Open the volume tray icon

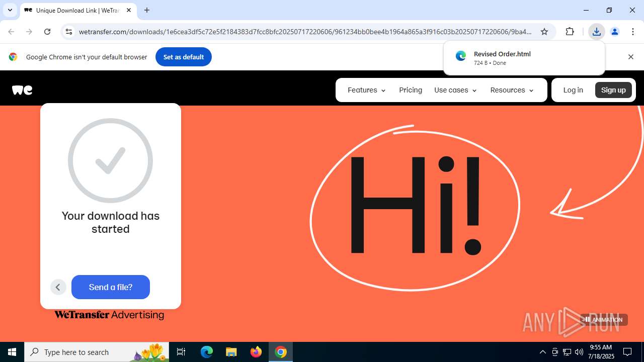[x=579, y=352]
